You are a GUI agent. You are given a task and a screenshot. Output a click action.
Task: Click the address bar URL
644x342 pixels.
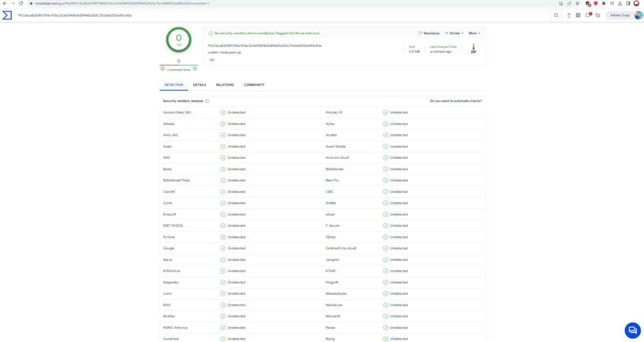[x=122, y=3]
